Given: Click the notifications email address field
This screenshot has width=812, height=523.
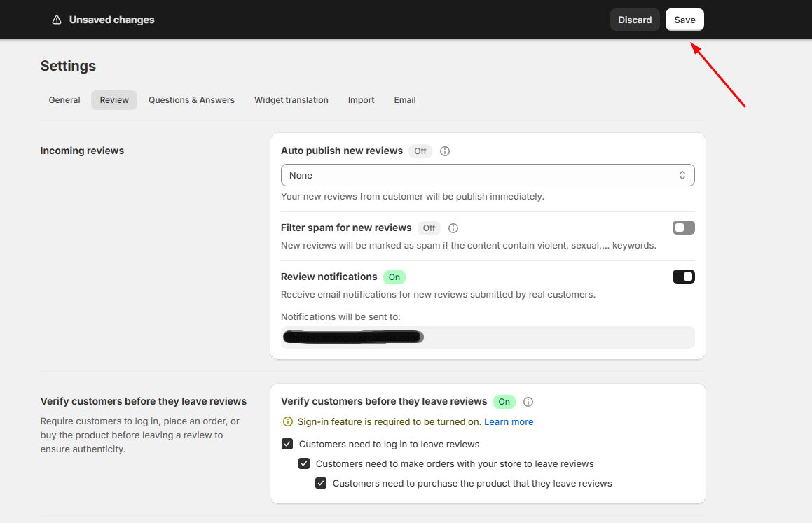Looking at the screenshot, I should click(x=488, y=337).
